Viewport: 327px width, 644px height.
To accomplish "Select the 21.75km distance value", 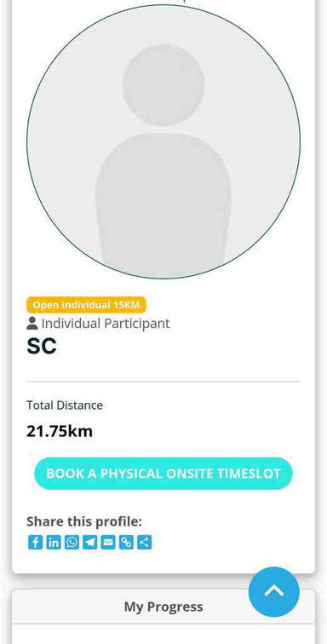I will [x=60, y=431].
